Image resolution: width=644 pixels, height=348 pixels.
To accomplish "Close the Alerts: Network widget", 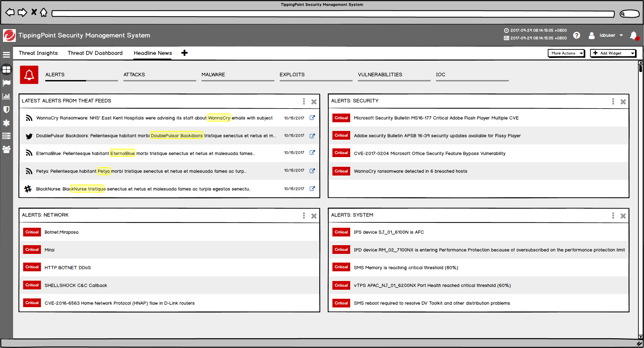I will click(314, 216).
